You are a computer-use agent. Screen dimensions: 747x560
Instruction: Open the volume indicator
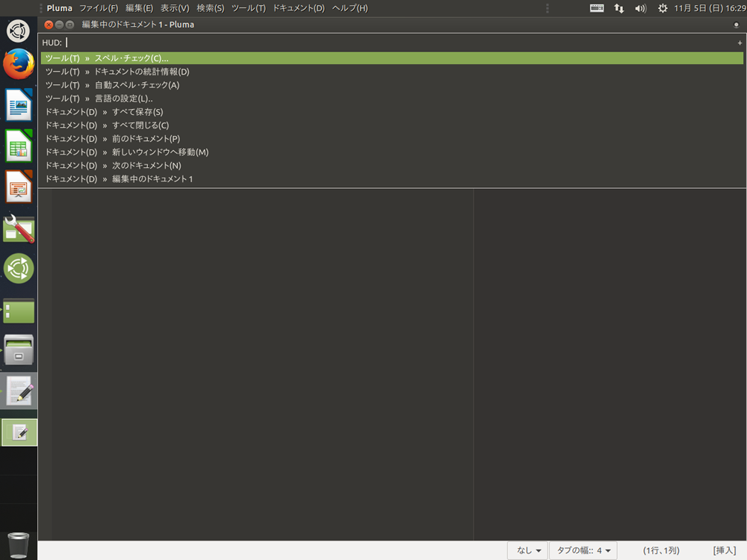[640, 8]
